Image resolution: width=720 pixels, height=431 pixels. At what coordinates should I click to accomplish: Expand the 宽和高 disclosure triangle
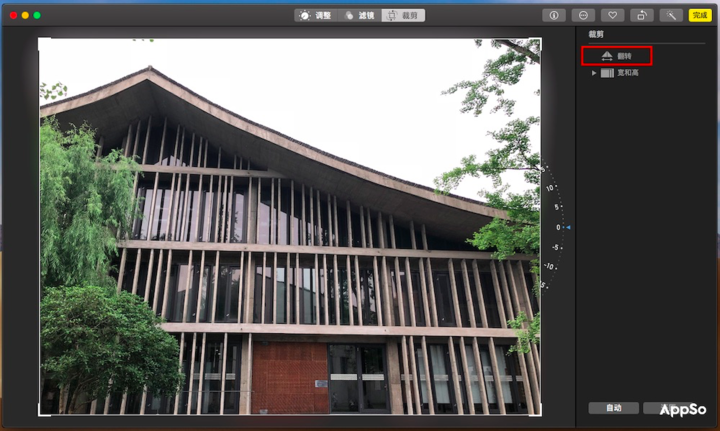594,73
